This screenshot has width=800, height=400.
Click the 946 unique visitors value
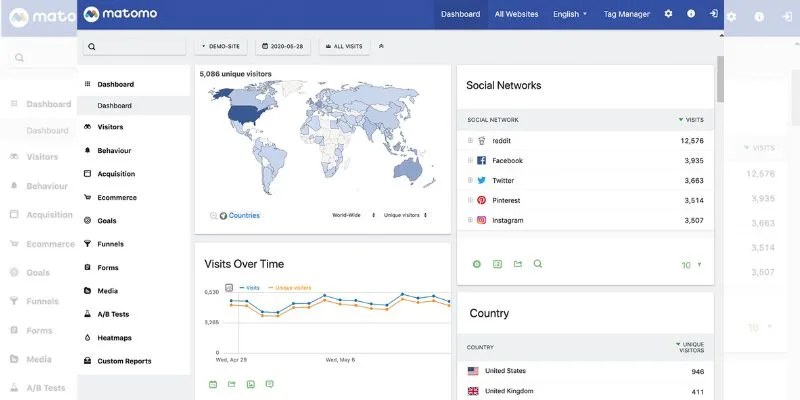point(697,372)
